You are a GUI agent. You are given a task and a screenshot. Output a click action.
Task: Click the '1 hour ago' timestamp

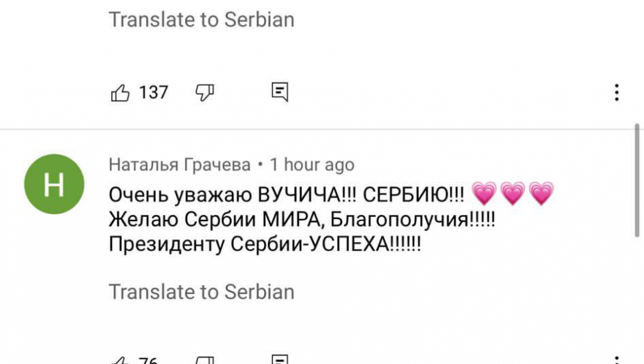click(x=312, y=165)
